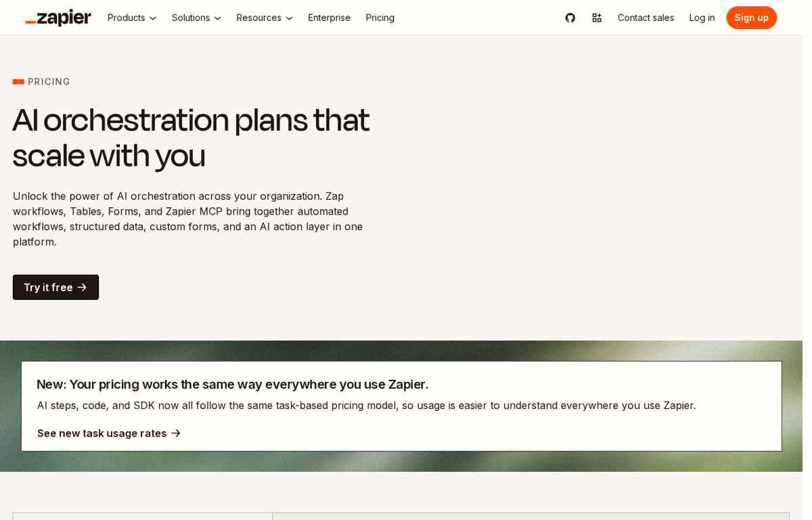
Task: Click the 'New: Your pricing works' headline
Action: coord(232,384)
